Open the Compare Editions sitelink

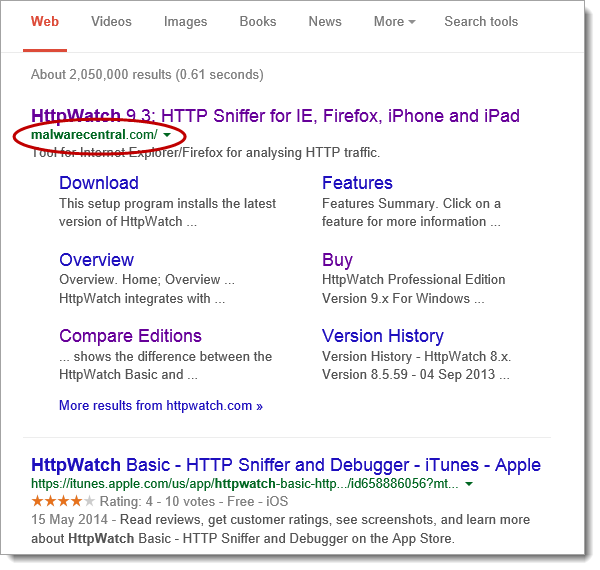[130, 336]
